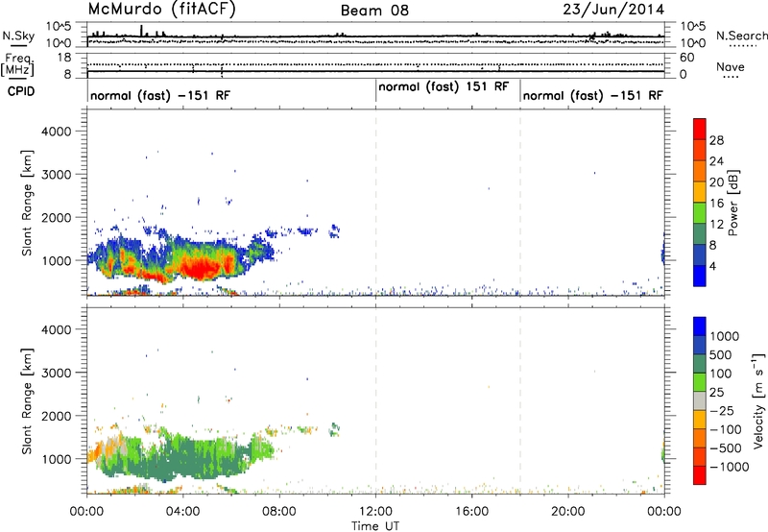This screenshot has height=532, width=768.
Task: Click Slant Range label of velocity panel
Action: click(x=27, y=400)
